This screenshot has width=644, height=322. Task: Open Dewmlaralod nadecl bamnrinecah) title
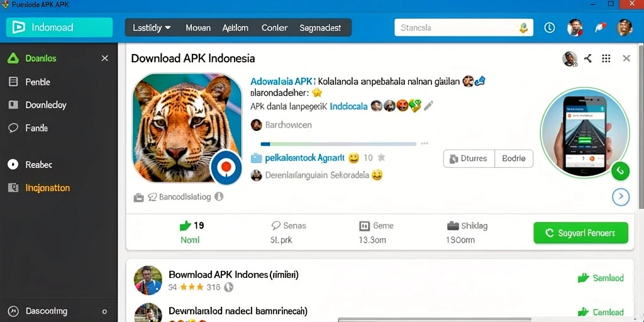(238, 311)
